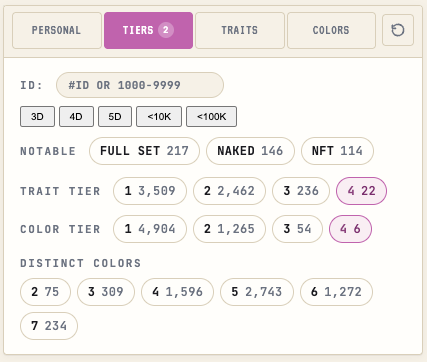Open the Colors tab

pos(331,30)
